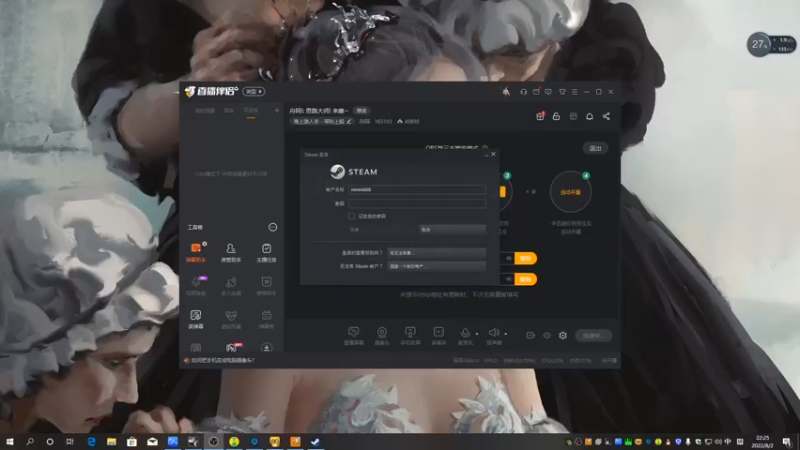The height and width of the screenshot is (450, 800).
Task: Click the 退出 exit button
Action: tap(595, 148)
